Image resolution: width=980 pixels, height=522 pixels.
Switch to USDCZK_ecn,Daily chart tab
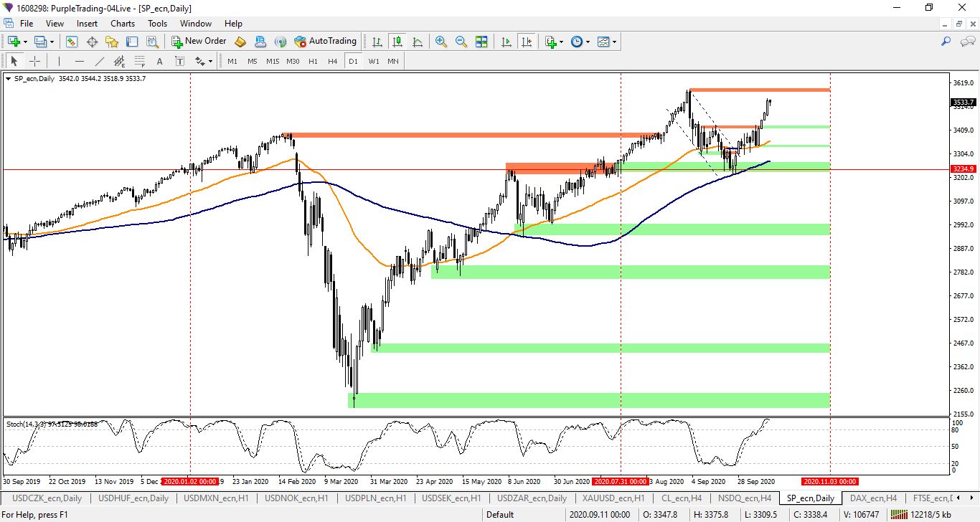(x=47, y=498)
